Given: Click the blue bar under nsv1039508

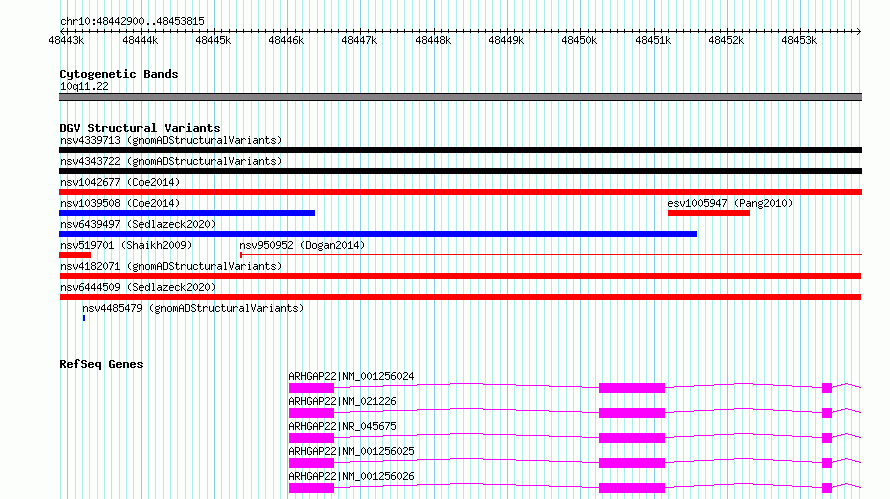Looking at the screenshot, I should coord(187,213).
